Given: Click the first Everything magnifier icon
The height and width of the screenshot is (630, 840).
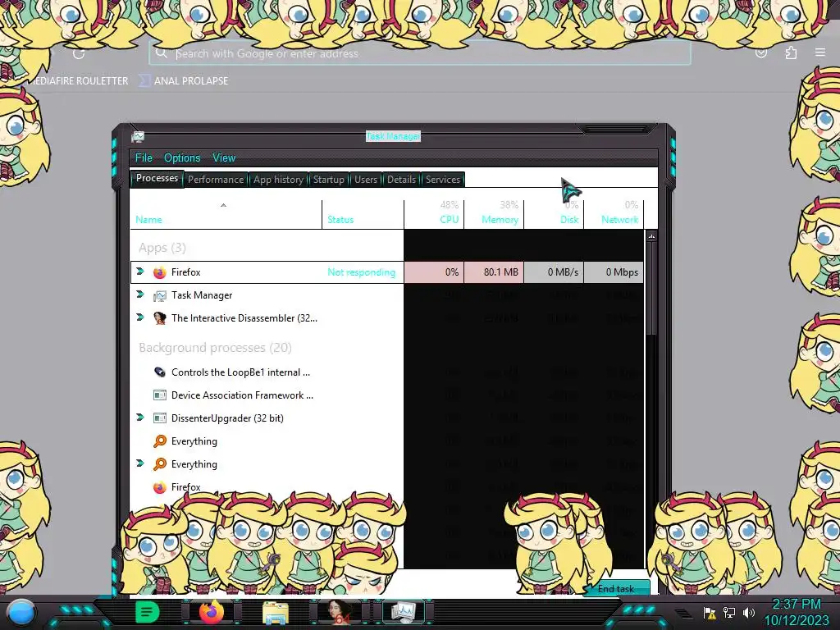Looking at the screenshot, I should coord(160,441).
